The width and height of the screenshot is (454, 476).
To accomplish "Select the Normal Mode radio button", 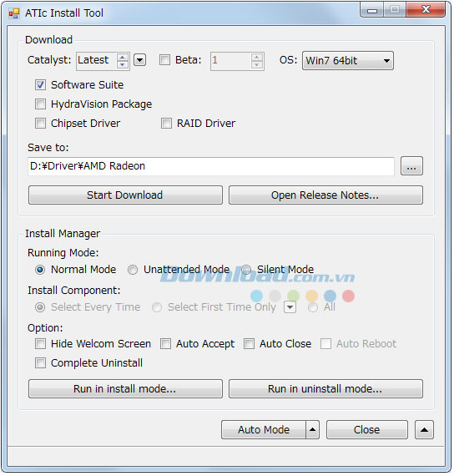I will [x=40, y=271].
